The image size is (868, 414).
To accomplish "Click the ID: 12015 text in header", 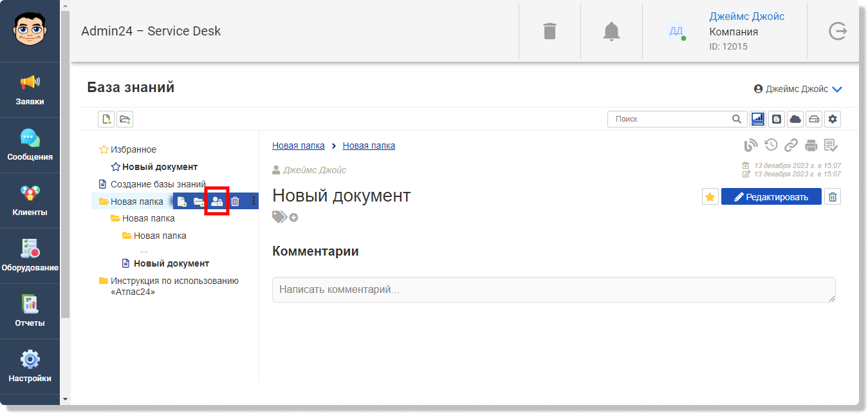I will (x=728, y=46).
